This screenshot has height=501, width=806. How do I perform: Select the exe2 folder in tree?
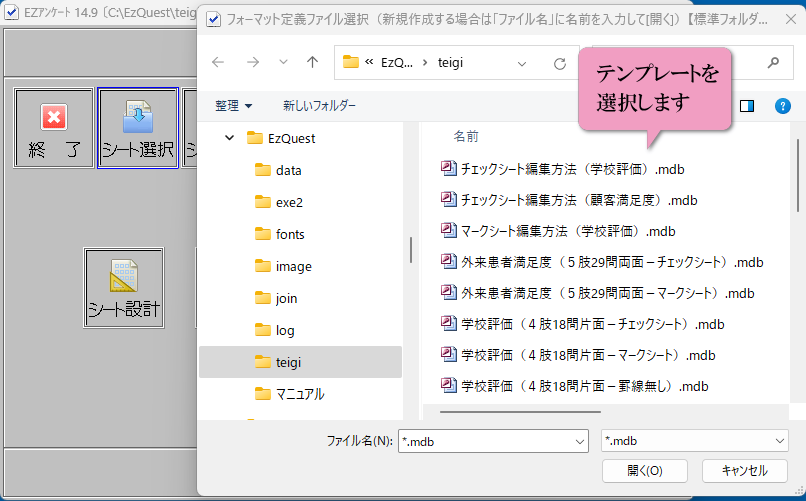279,202
